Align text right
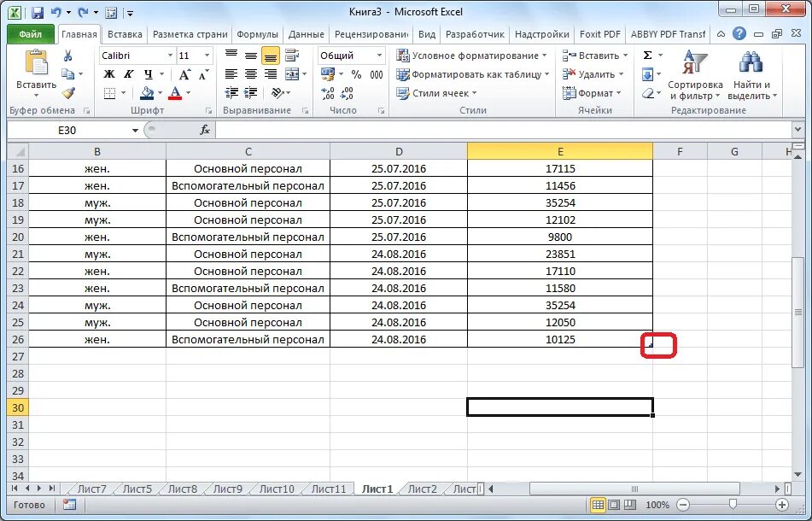812x521 pixels. [271, 74]
